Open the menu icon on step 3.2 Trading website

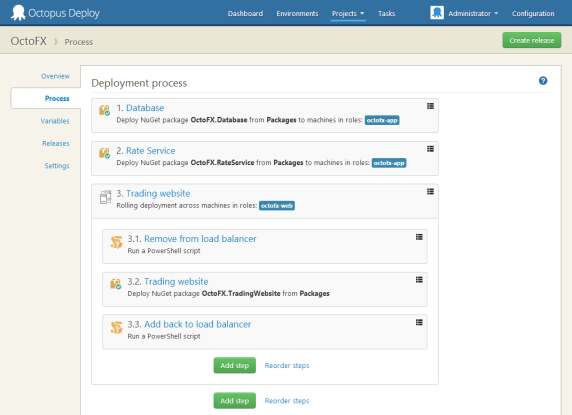(x=419, y=280)
